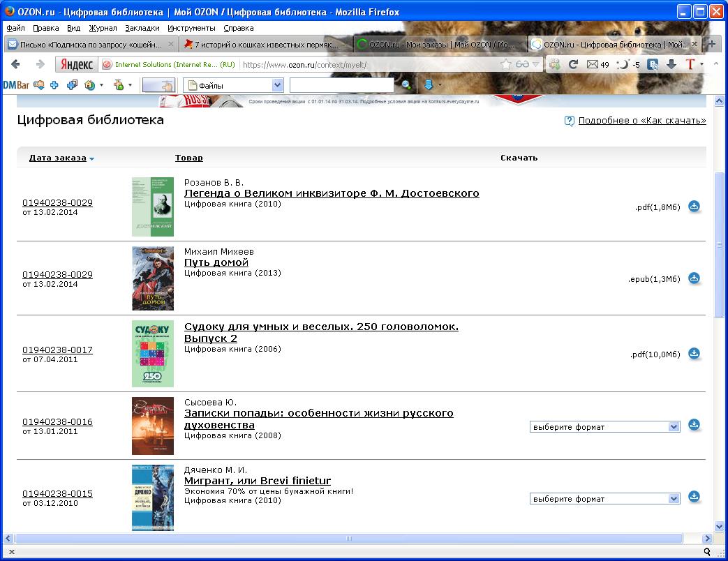Screen dimensions: 728x561
Task: Open the address bar history dropdown triangle
Action: pos(535,64)
